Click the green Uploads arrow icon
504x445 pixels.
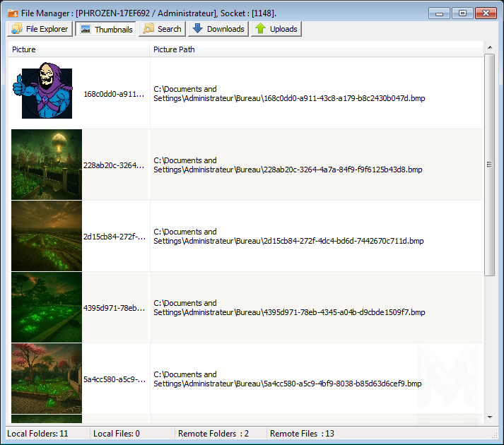(260, 29)
